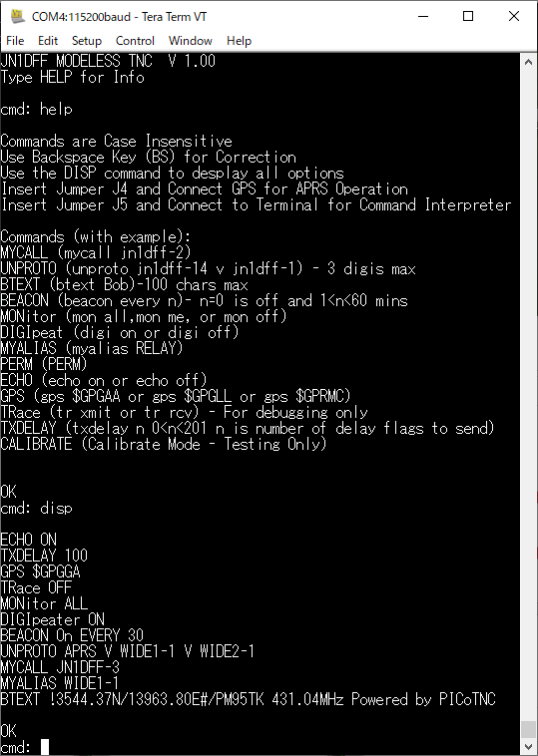538x756 pixels.
Task: Click the COM4:115200baud title bar text
Action: tap(119, 16)
